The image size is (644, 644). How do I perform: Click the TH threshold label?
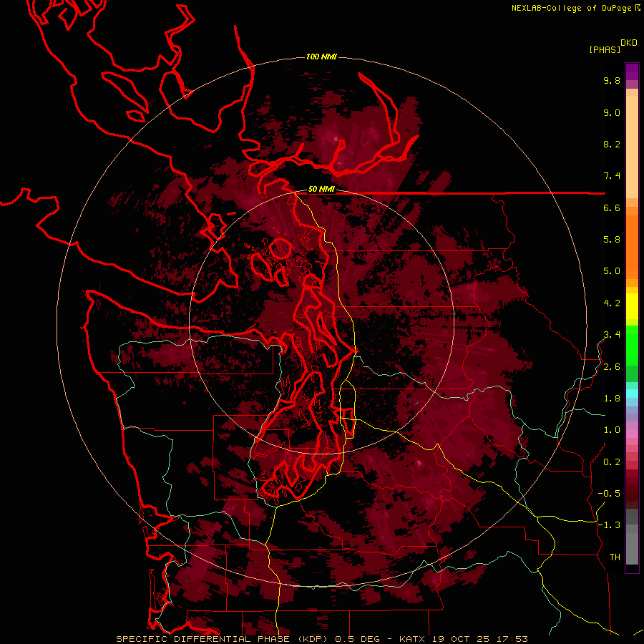click(x=615, y=557)
